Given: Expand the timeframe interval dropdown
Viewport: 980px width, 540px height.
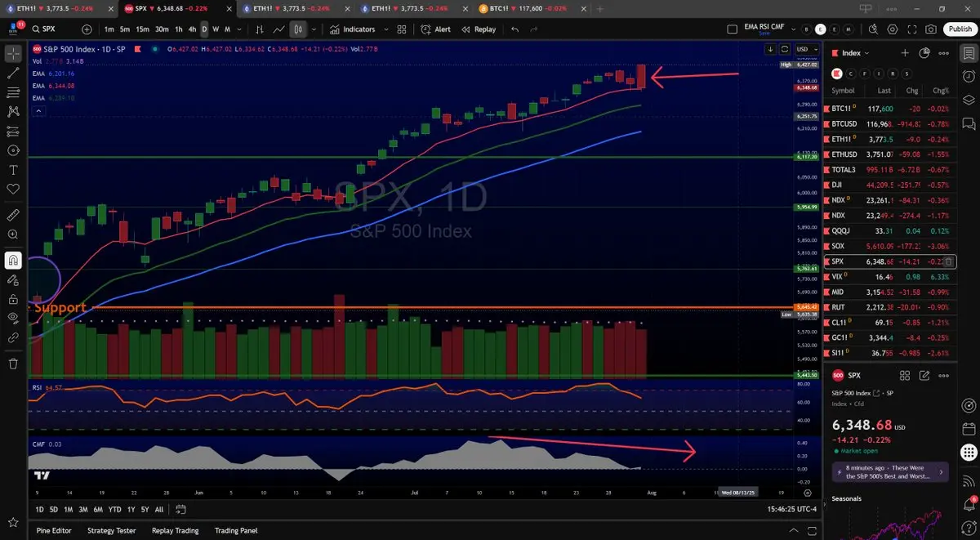Looking at the screenshot, I should 240,29.
